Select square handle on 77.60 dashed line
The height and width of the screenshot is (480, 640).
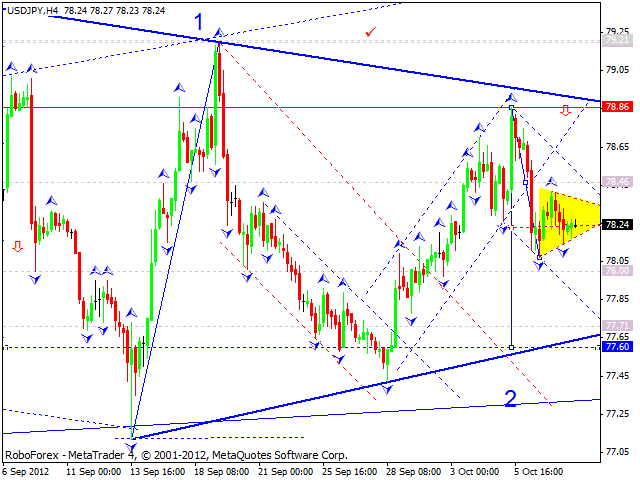click(511, 347)
